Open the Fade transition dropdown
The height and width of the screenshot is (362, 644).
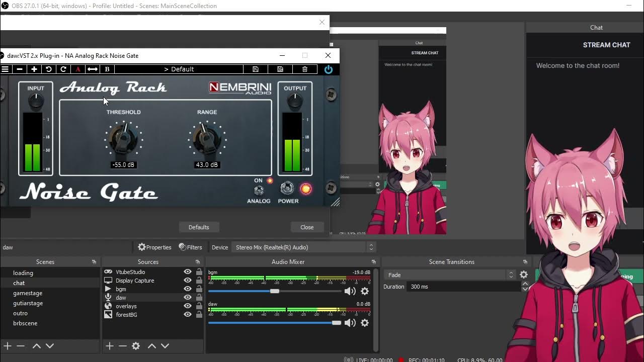tap(450, 275)
